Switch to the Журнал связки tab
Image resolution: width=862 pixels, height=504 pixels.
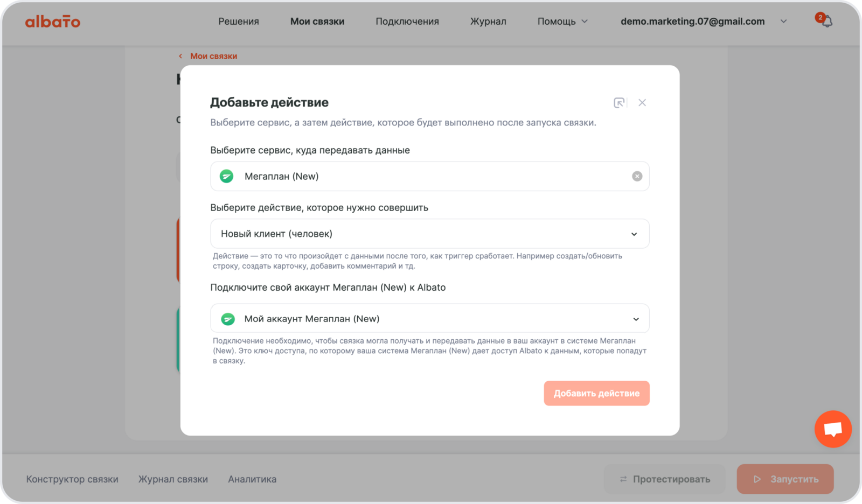pyautogui.click(x=173, y=479)
